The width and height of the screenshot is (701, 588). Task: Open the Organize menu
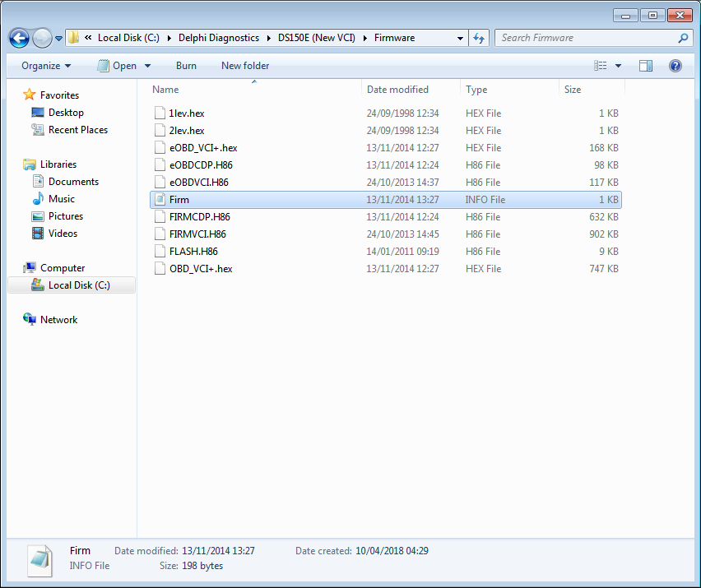[46, 66]
